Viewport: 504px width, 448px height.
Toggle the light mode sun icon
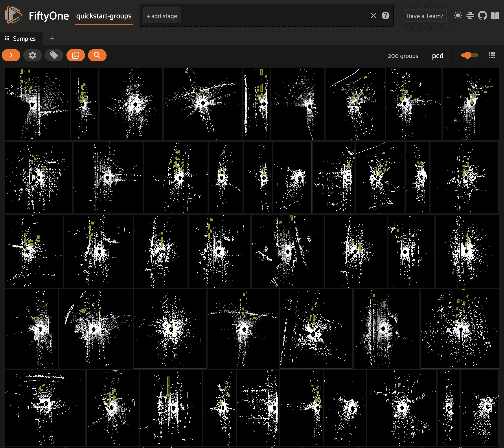coord(458,16)
